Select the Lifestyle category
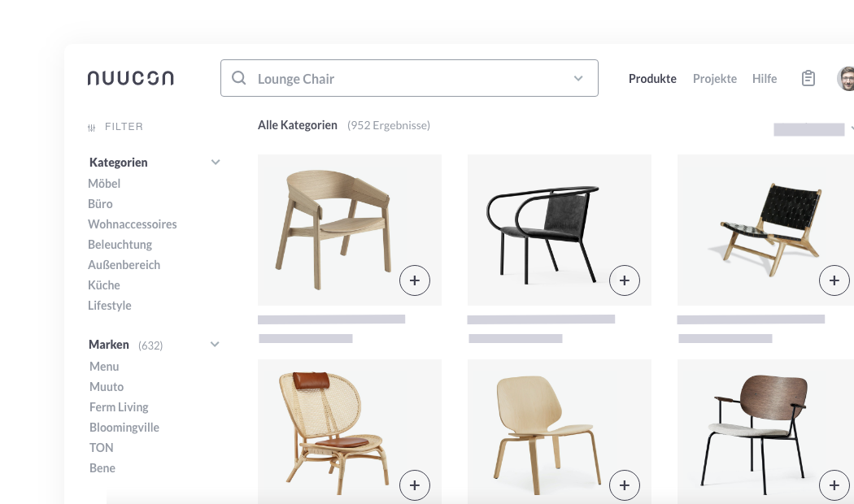Viewport: 854px width, 504px height. [110, 306]
